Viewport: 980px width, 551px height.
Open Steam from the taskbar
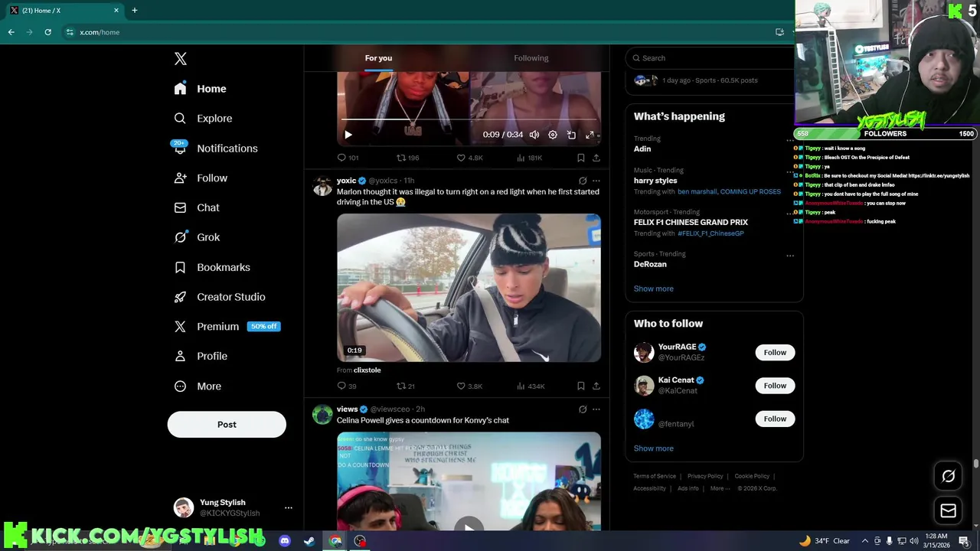click(309, 541)
